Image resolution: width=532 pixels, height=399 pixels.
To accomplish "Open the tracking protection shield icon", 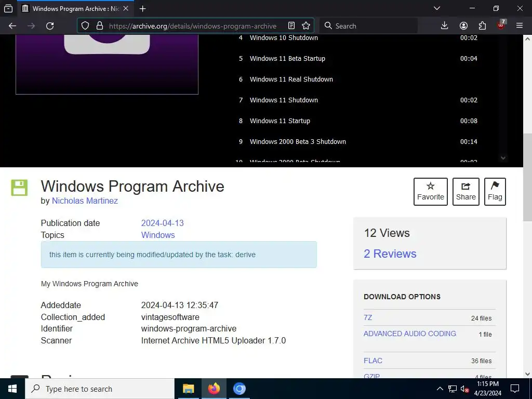I will pos(85,26).
